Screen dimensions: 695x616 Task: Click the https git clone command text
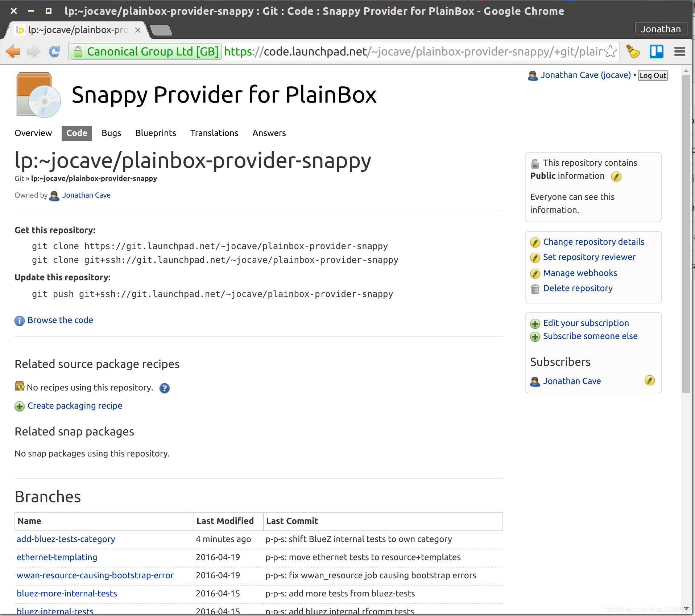[x=210, y=246]
